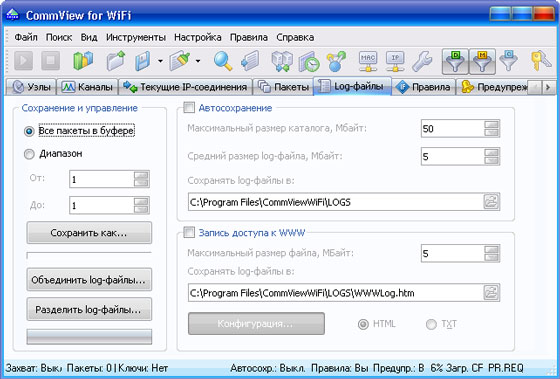The width and height of the screenshot is (560, 379).
Task: Open settings with the wrench icon
Action: 422,60
